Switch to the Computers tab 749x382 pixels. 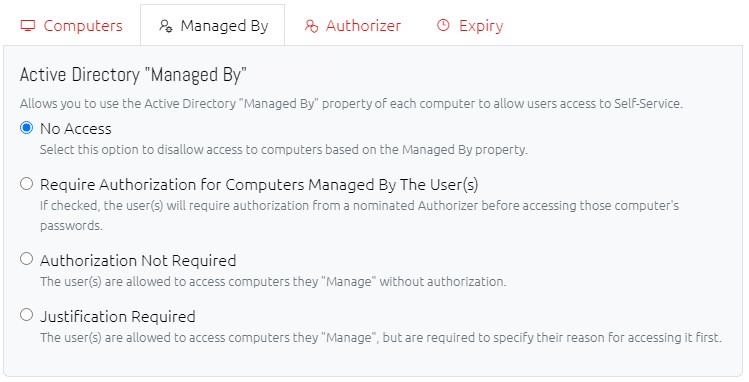coord(71,25)
